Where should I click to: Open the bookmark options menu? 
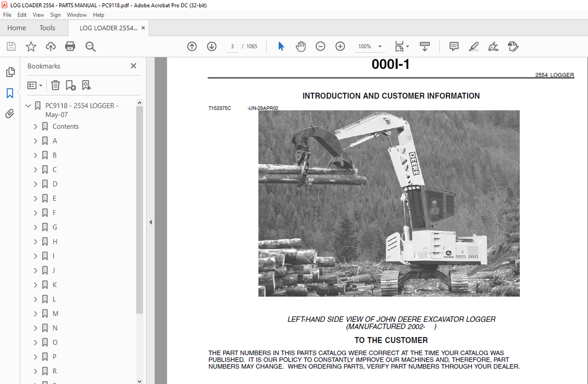pyautogui.click(x=32, y=85)
